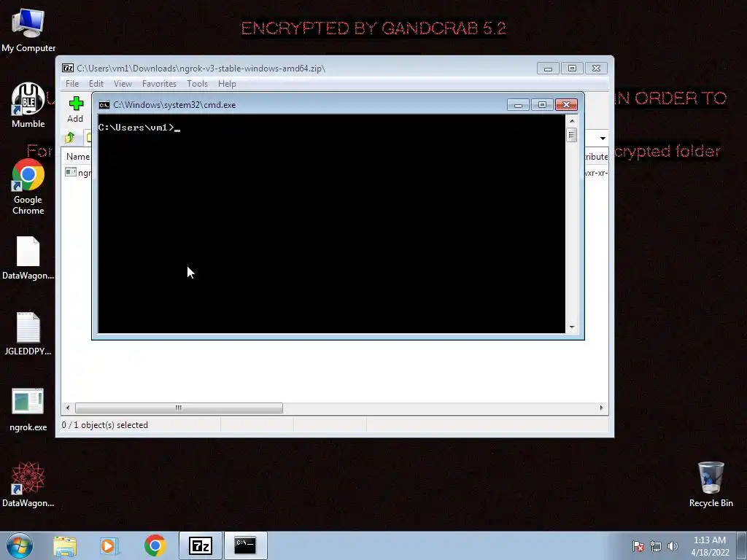
Task: Click the green Add button in 7-Zip
Action: (75, 109)
